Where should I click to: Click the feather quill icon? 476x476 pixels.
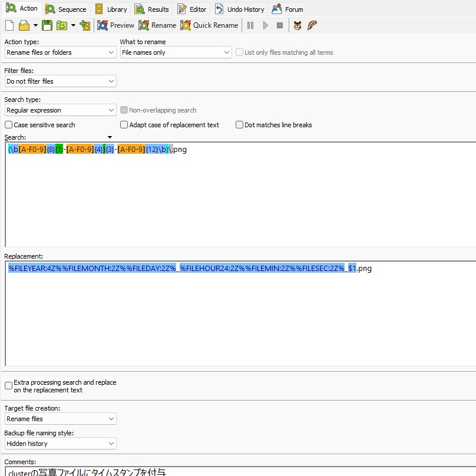point(312,25)
